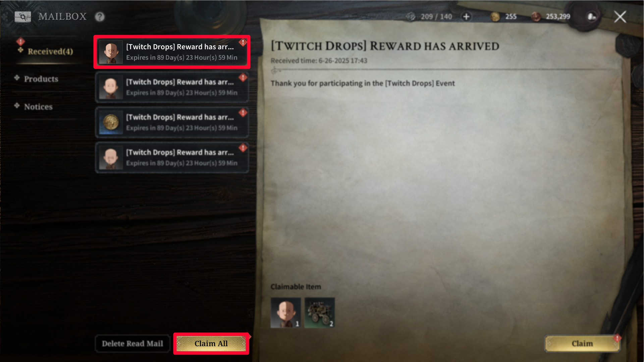
Task: Click the red alert badge on first mail
Action: point(243,43)
